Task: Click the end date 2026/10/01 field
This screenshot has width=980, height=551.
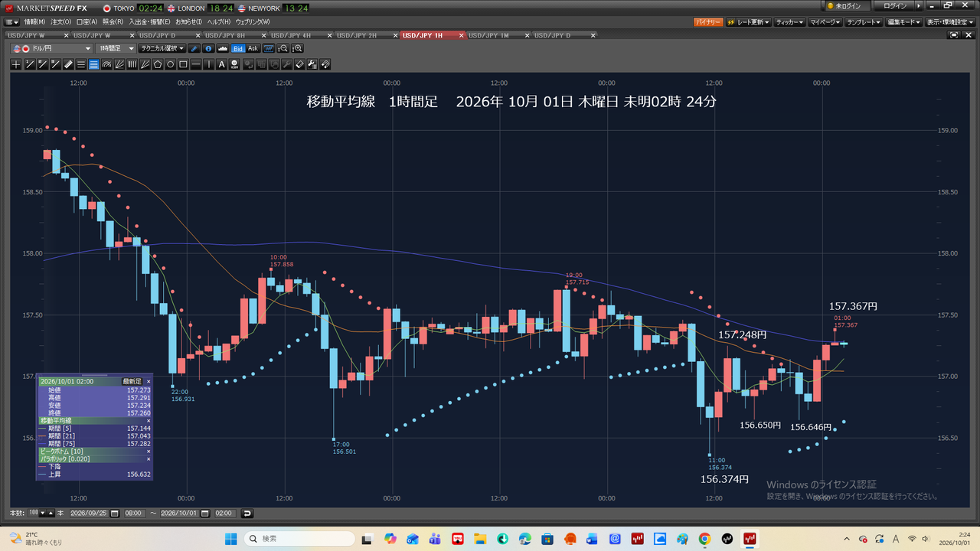Action: tap(178, 514)
